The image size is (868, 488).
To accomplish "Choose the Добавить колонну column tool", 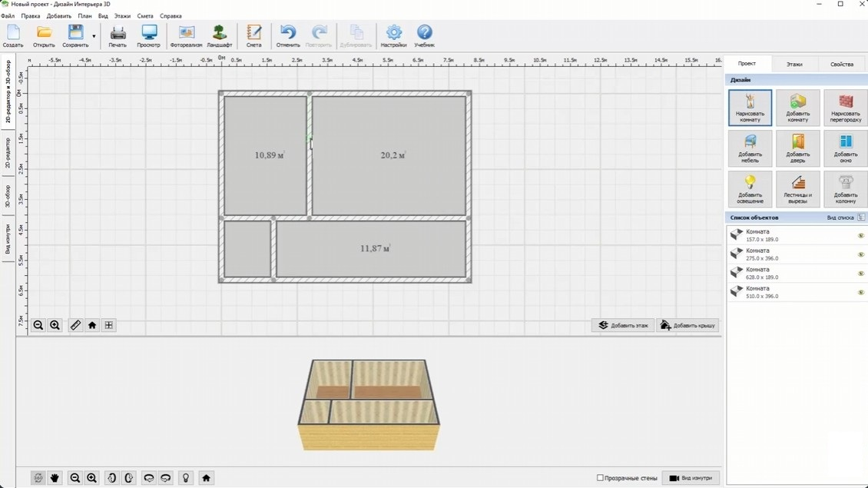I will pos(845,189).
